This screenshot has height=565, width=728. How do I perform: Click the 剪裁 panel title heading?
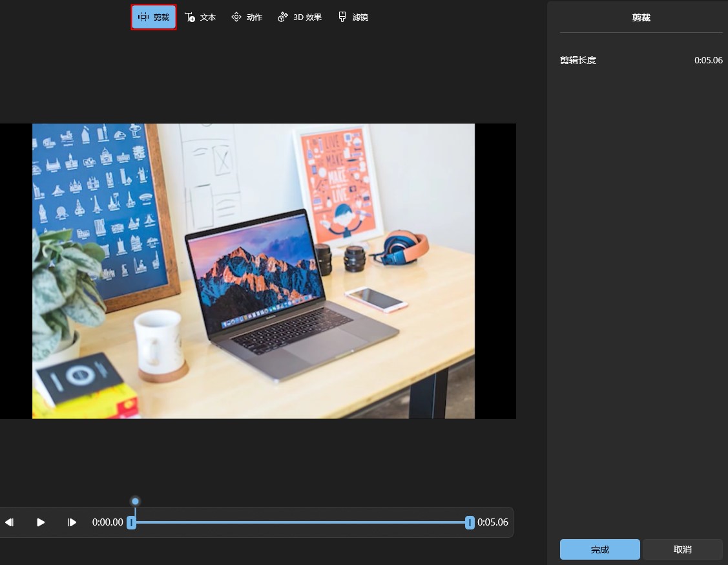click(x=641, y=18)
